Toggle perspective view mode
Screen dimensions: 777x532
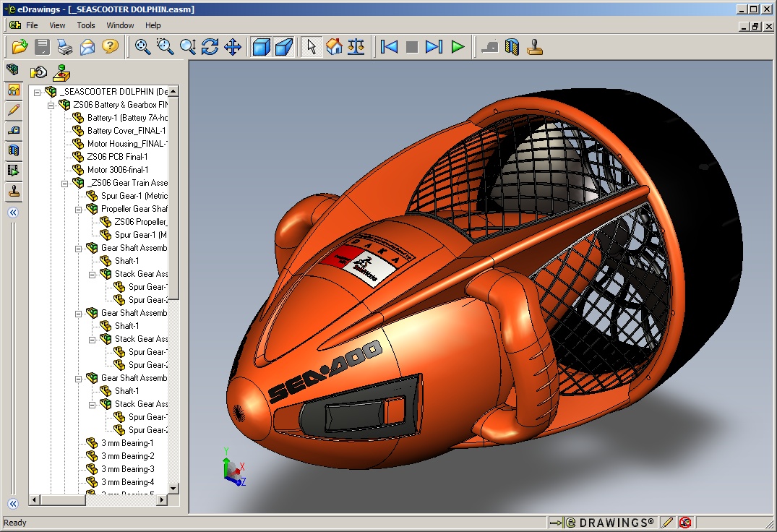point(283,47)
